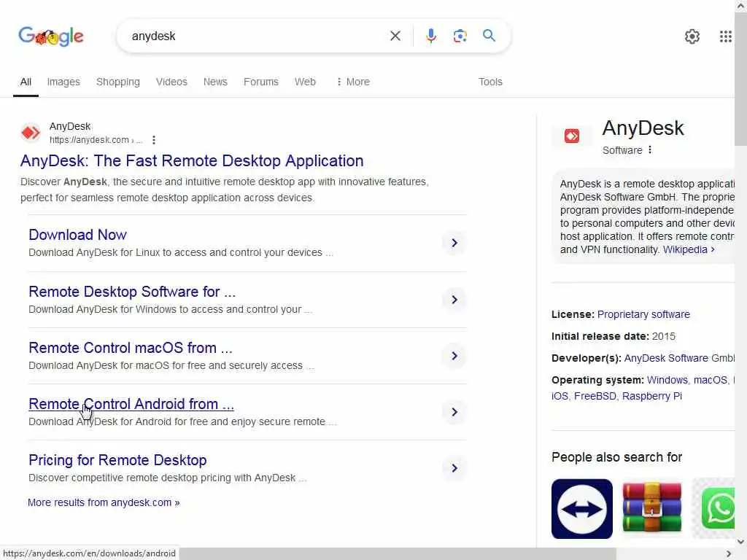Screen dimensions: 747x560
Task: Switch to Shopping tab
Action: pos(118,82)
